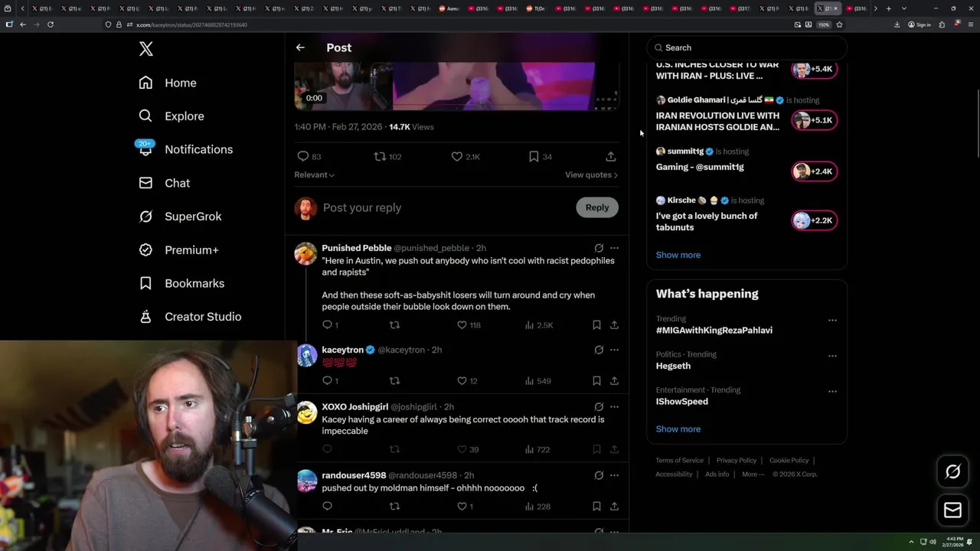Click the Reply button
This screenshot has width=980, height=551.
tap(597, 207)
